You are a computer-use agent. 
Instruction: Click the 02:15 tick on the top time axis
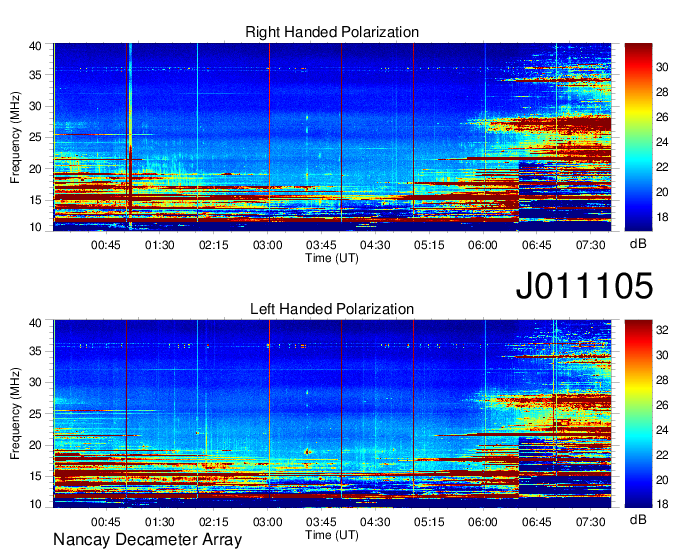click(x=213, y=245)
